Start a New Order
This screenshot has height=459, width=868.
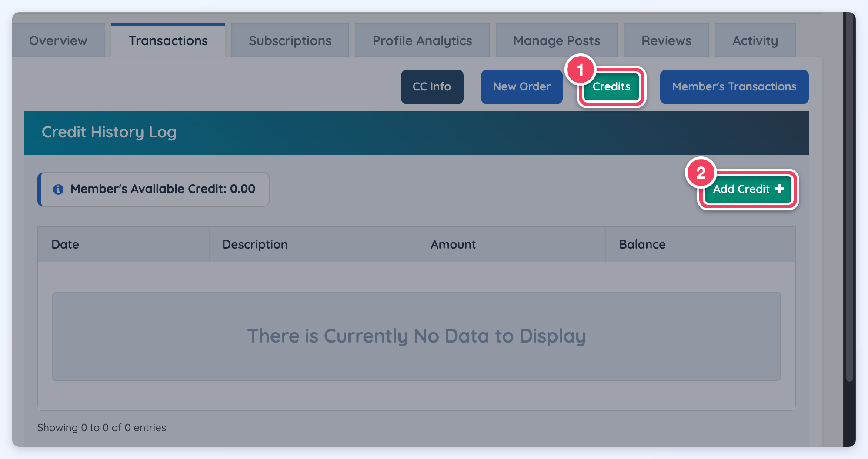(x=522, y=86)
